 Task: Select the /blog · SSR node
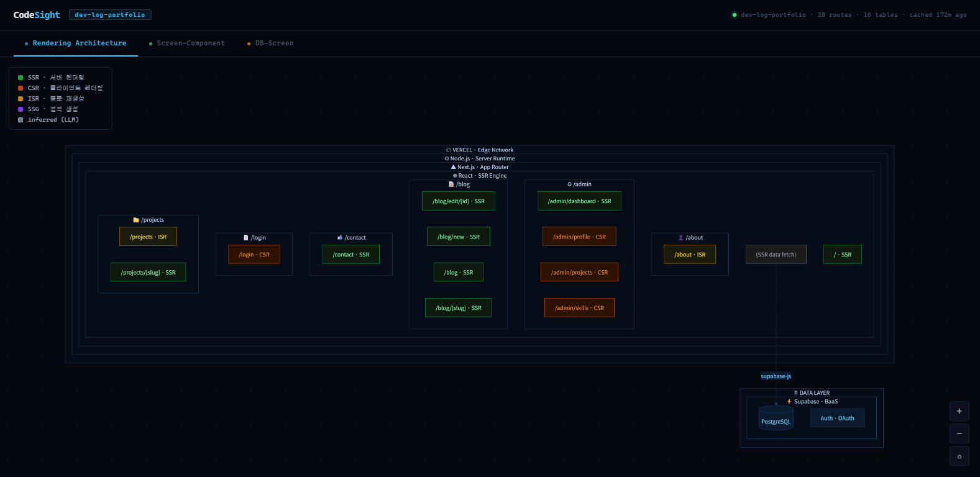point(459,272)
